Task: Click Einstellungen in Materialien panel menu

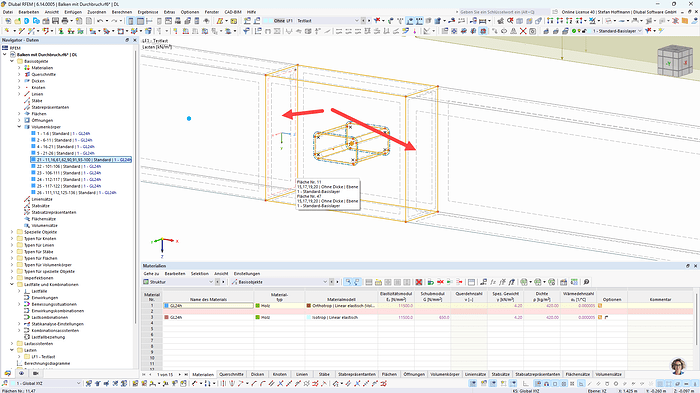Action: 247,273
